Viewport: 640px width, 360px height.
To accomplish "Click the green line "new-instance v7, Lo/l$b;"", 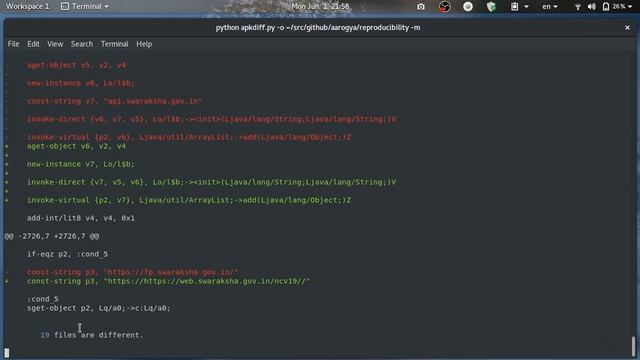I will (x=81, y=164).
